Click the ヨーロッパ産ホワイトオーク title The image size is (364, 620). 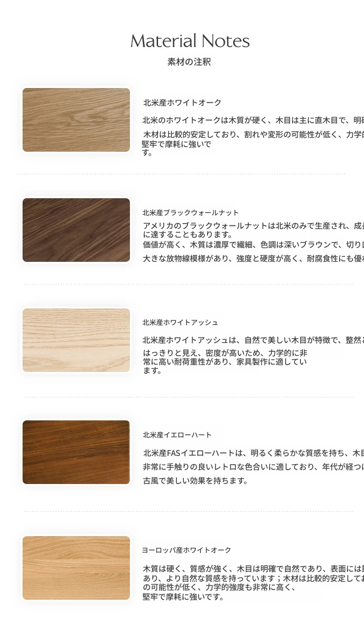pyautogui.click(x=187, y=550)
